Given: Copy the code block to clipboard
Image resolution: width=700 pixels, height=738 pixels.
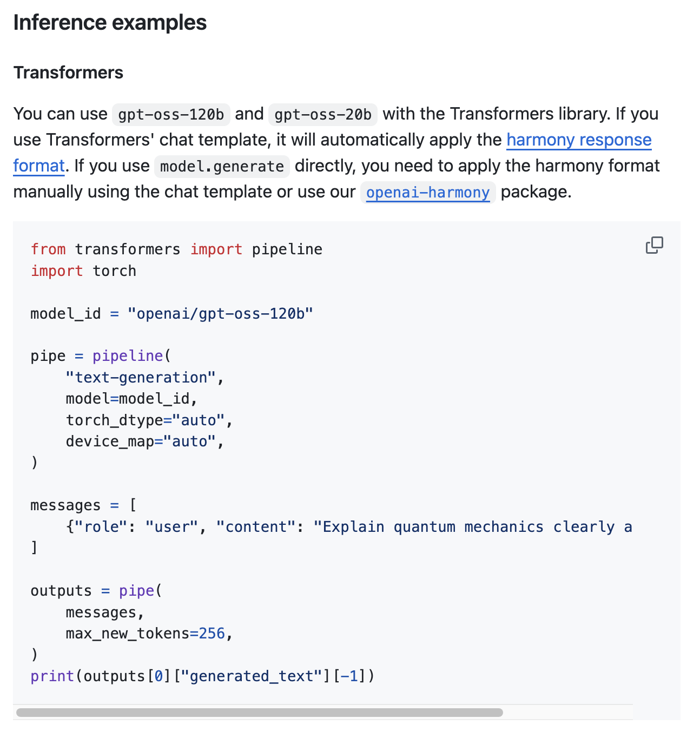Looking at the screenshot, I should pos(654,245).
